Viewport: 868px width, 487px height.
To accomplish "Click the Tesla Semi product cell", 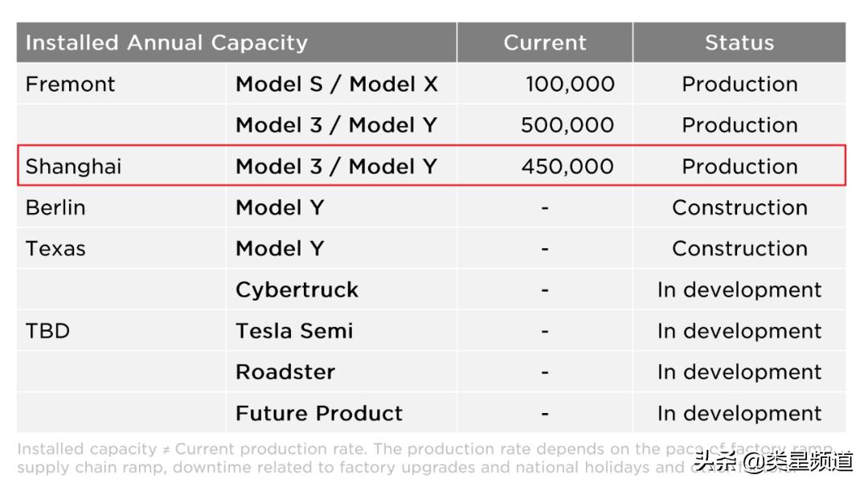I will coord(294,331).
